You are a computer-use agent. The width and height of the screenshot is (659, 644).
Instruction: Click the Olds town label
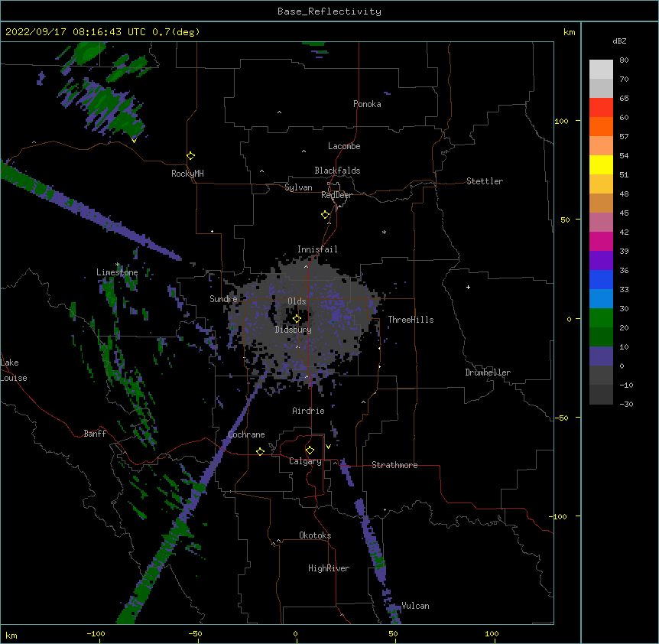297,301
